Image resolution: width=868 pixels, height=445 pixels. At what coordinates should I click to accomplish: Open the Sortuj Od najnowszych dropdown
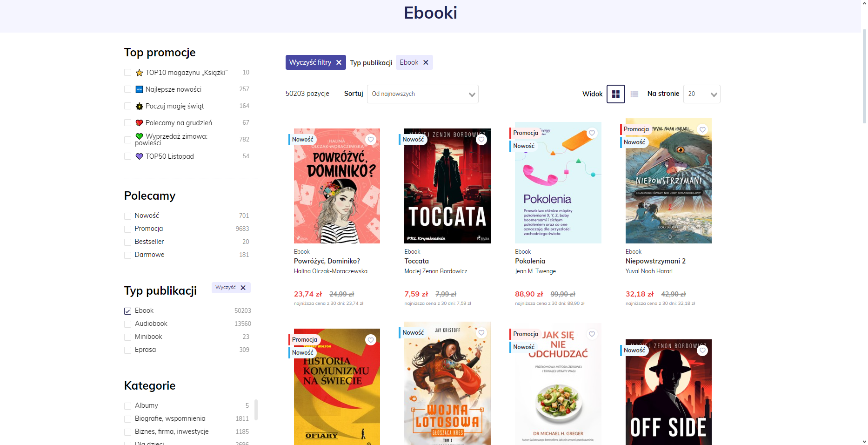point(423,94)
